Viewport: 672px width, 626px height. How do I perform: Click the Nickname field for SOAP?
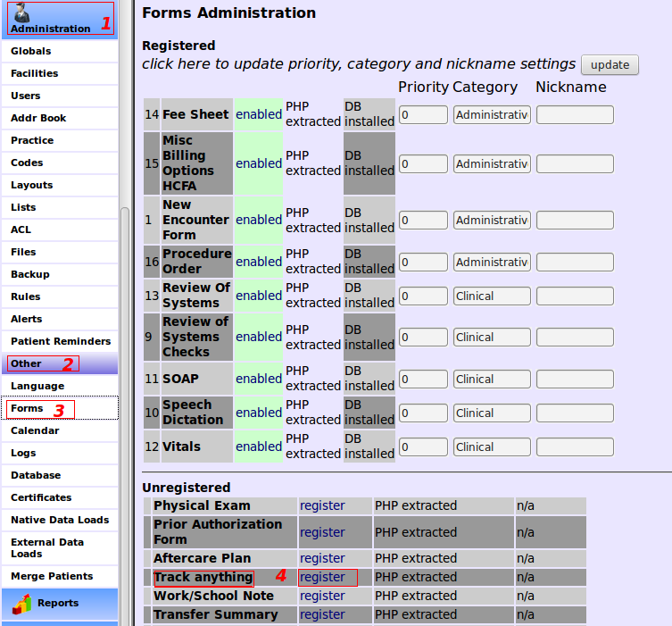(x=575, y=379)
